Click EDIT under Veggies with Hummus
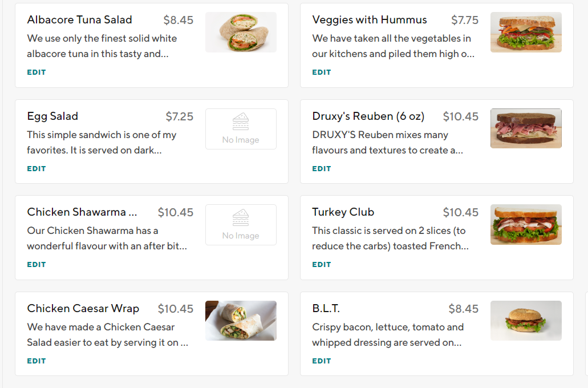Viewport: 588px width, 388px height. click(322, 72)
